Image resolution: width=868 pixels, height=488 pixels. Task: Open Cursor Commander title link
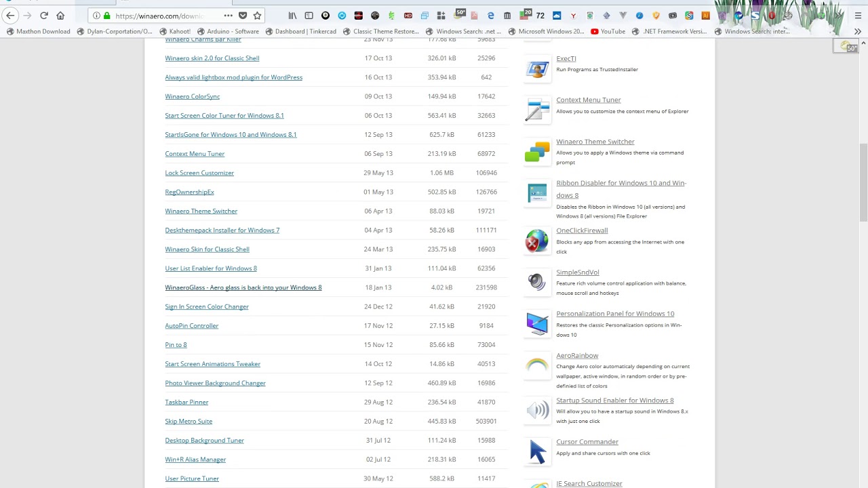point(587,442)
